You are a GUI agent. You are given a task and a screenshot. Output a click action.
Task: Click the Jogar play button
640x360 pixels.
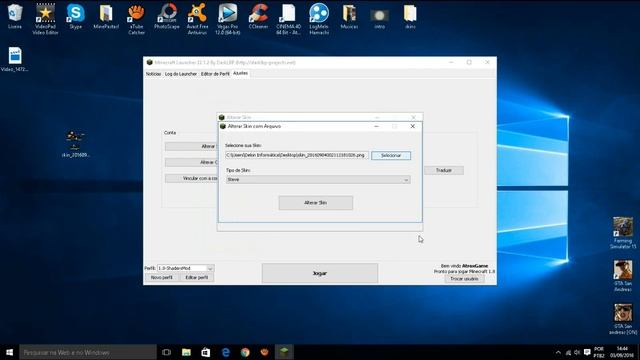click(320, 273)
